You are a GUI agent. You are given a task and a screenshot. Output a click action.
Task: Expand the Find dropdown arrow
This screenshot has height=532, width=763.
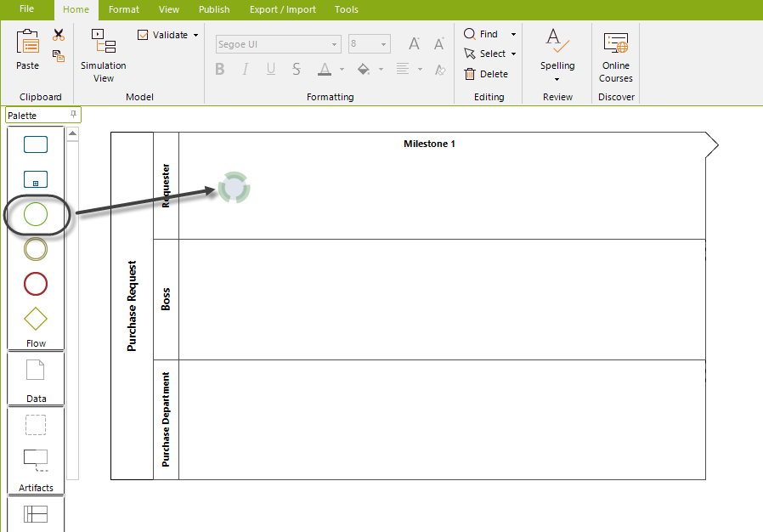point(513,35)
